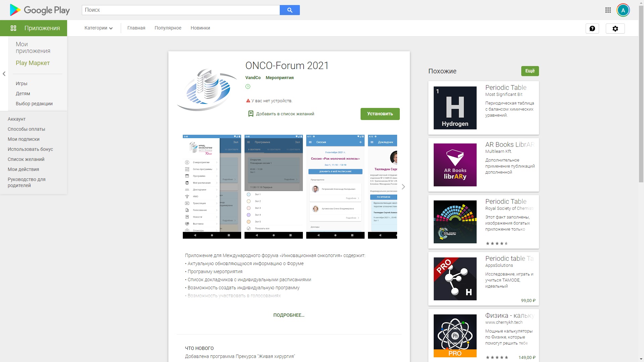Open the Популярное tab
The height and width of the screenshot is (362, 644).
168,28
